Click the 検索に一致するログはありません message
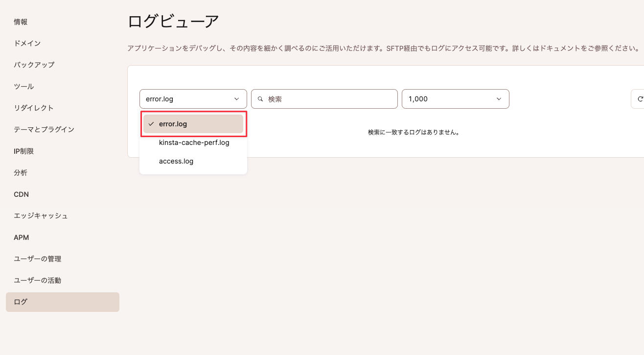The image size is (644, 355). click(414, 132)
